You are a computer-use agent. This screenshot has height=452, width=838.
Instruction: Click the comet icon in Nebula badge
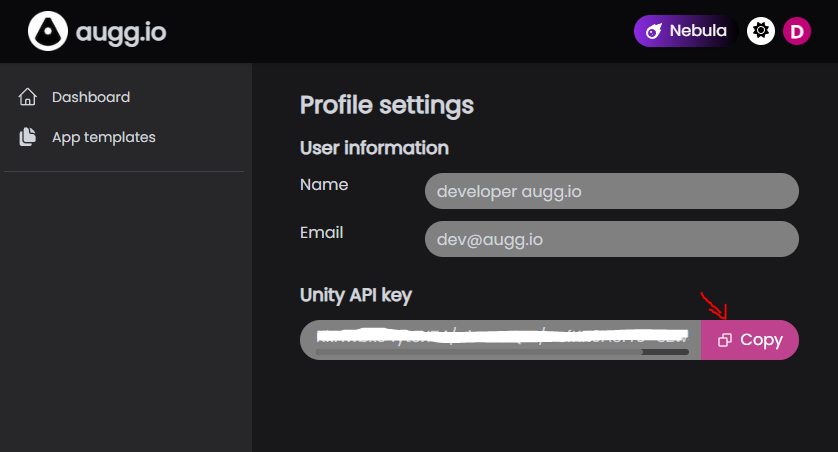(x=653, y=31)
